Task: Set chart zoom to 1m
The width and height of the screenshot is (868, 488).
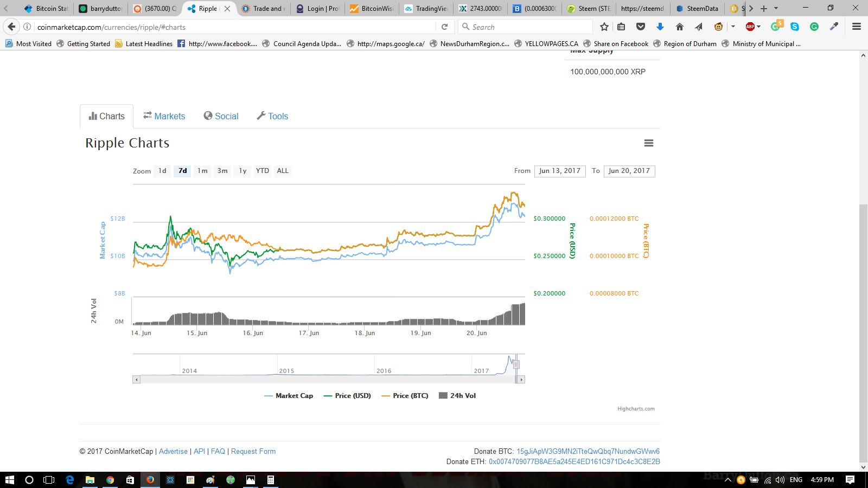Action: point(202,171)
